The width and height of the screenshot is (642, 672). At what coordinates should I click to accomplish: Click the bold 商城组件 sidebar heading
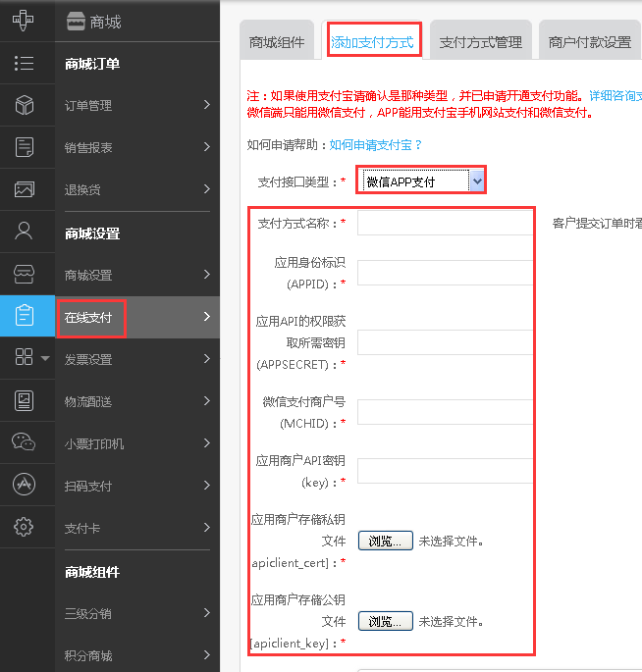pos(92,572)
